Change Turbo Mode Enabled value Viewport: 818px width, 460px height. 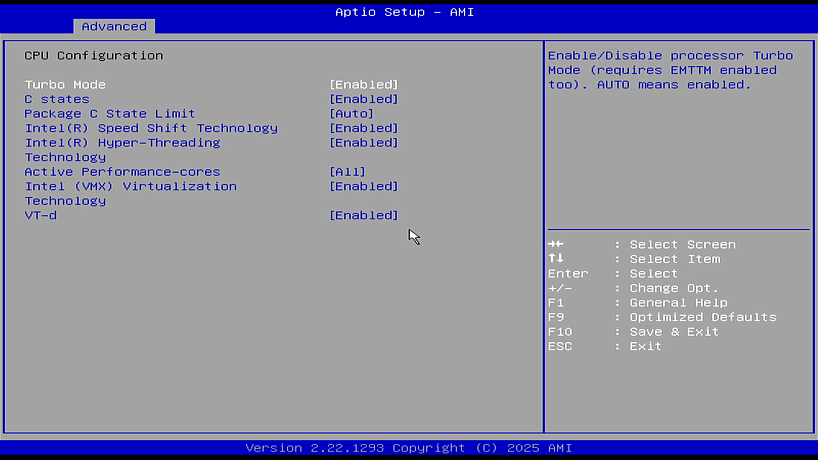364,84
